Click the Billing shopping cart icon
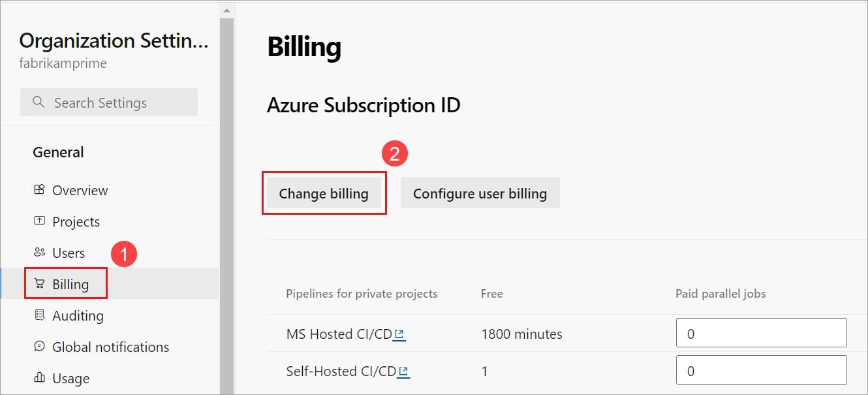 39,284
